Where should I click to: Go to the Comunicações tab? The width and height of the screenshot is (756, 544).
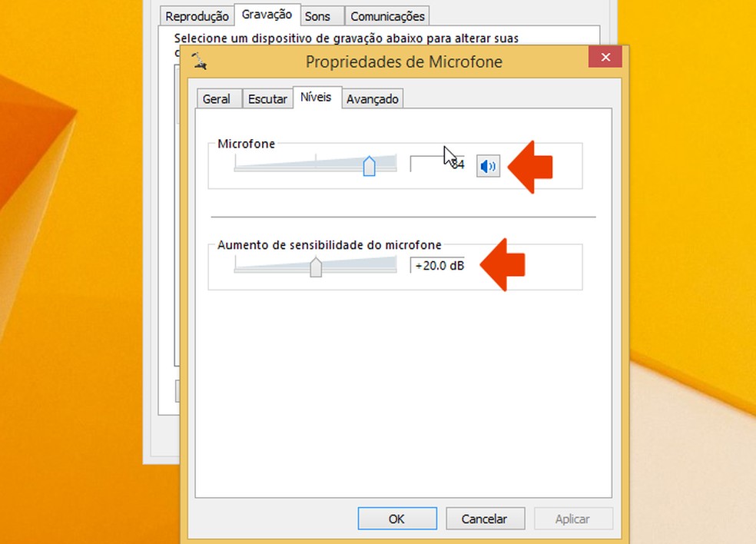pos(387,16)
